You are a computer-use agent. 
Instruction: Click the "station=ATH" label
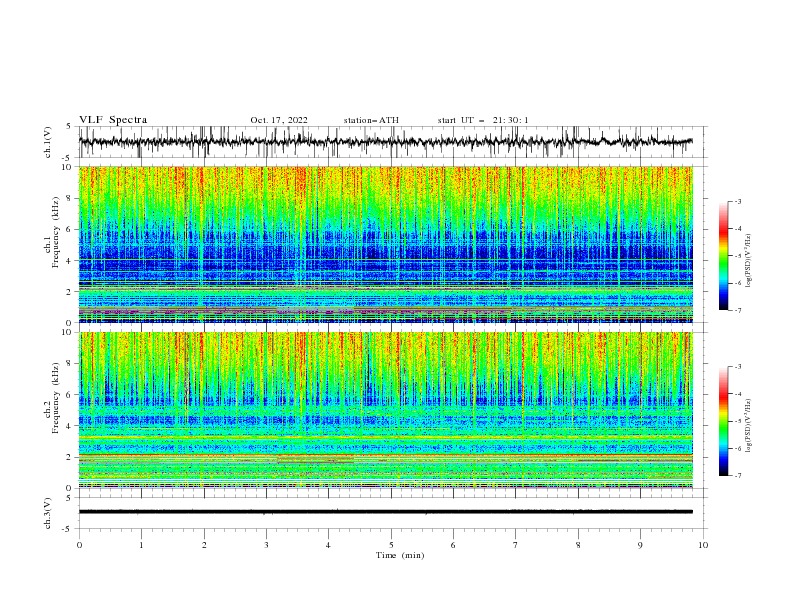[371, 120]
